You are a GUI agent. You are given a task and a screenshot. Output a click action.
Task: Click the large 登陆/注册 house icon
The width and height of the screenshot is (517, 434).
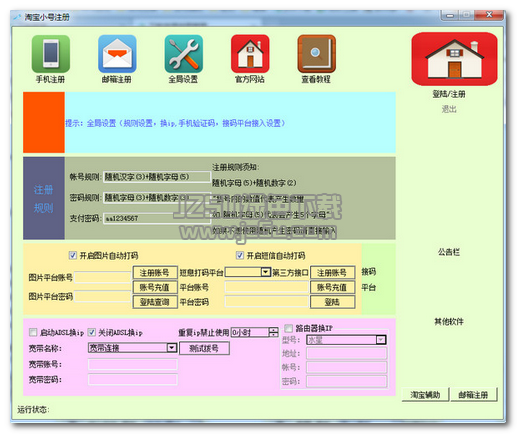[454, 59]
